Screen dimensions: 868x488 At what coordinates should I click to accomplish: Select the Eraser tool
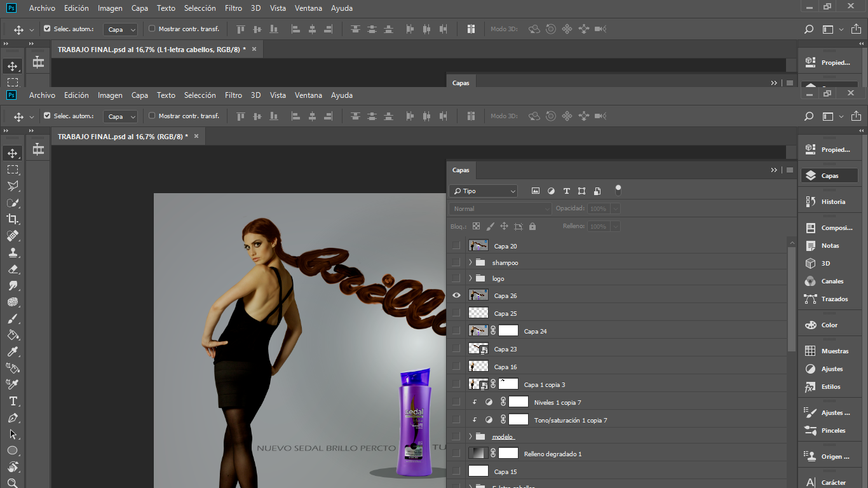point(13,269)
